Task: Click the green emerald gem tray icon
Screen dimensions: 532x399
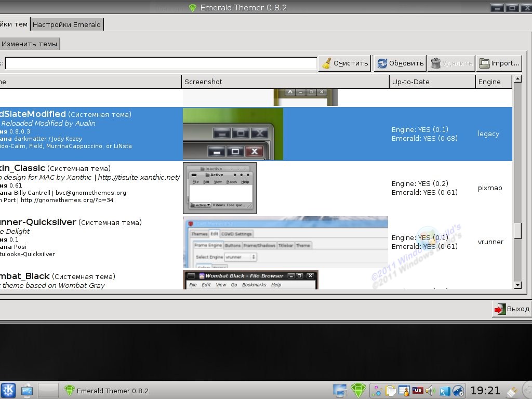Action: [x=358, y=391]
